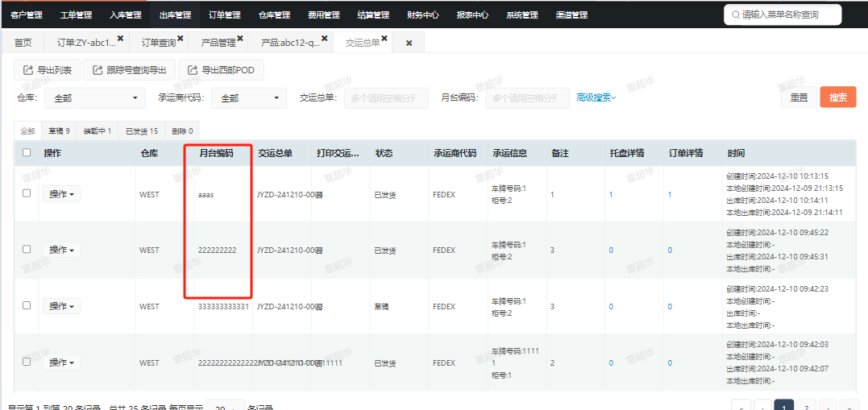Tick the checkbox for row 222222222
The height and width of the screenshot is (410, 868).
(27, 249)
